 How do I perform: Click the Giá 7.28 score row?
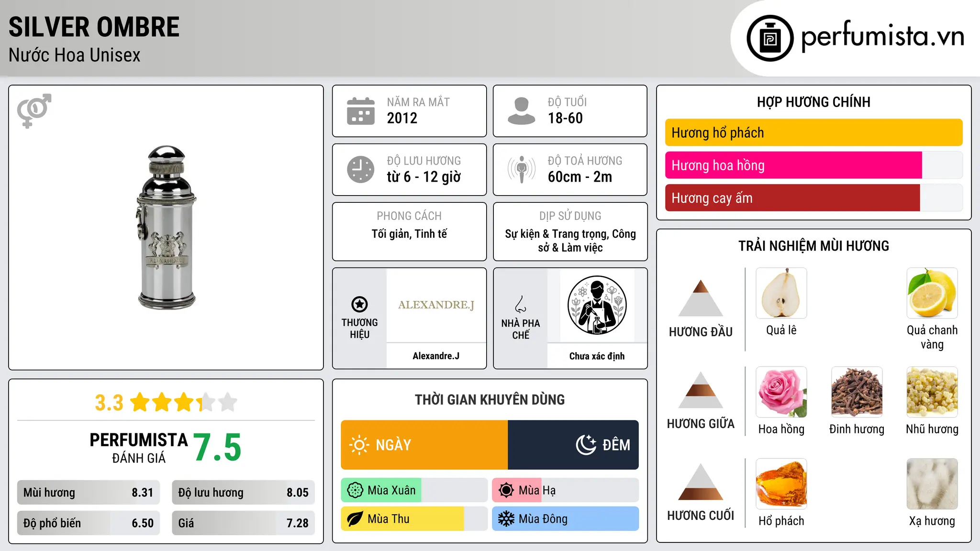pyautogui.click(x=243, y=523)
